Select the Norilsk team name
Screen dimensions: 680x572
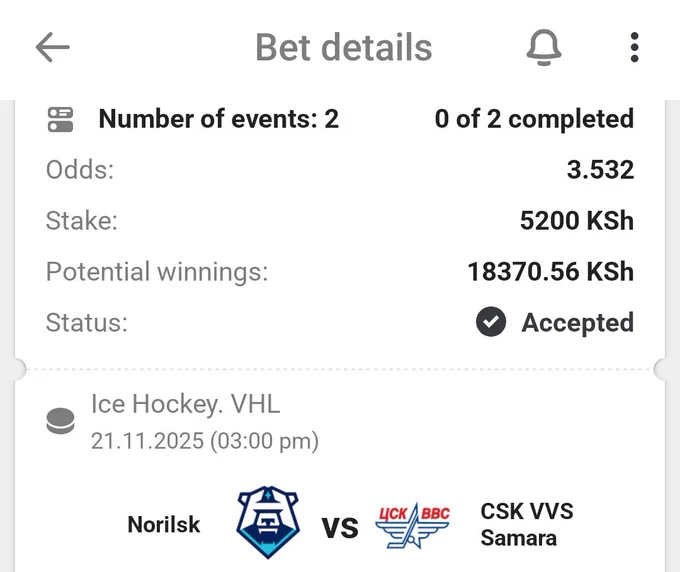(163, 524)
